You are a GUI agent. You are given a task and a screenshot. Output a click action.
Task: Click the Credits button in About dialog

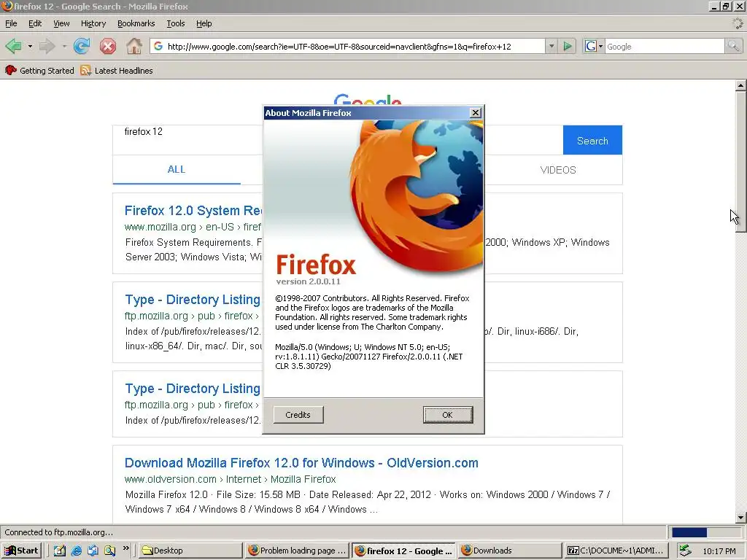coord(298,415)
